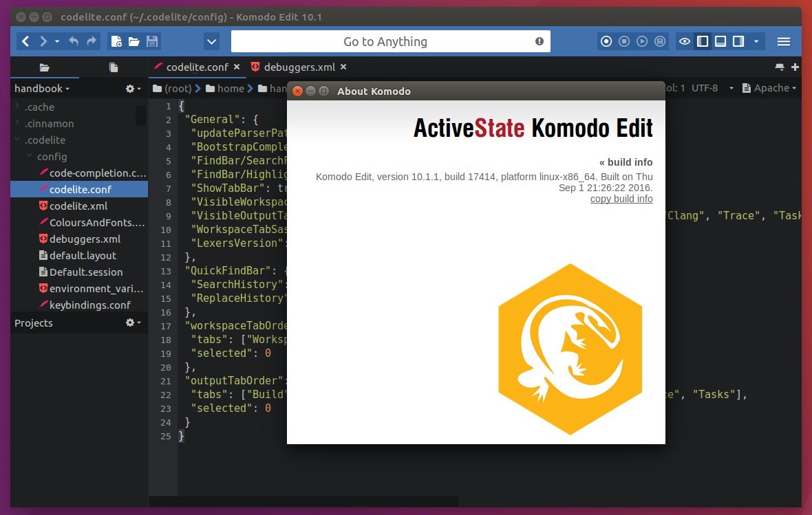Toggle the bottom pane

pos(720,41)
